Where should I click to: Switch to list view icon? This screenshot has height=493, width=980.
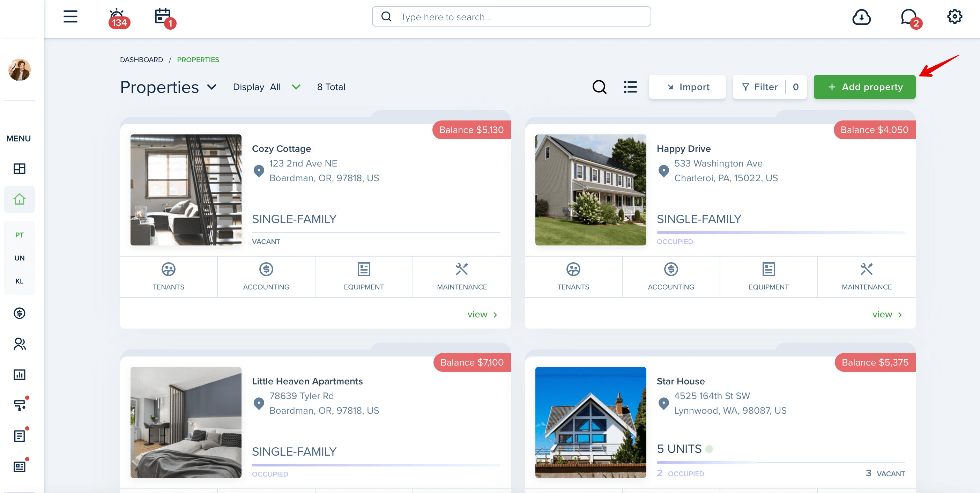[630, 87]
